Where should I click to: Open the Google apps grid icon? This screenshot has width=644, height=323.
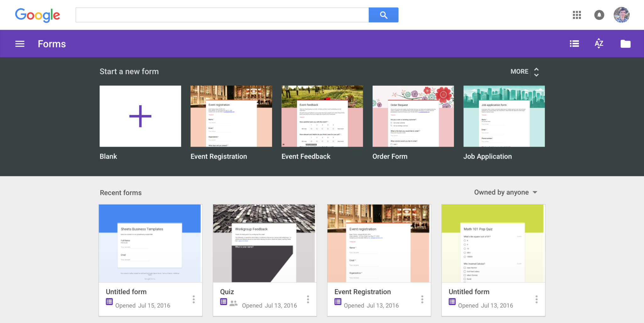[577, 15]
